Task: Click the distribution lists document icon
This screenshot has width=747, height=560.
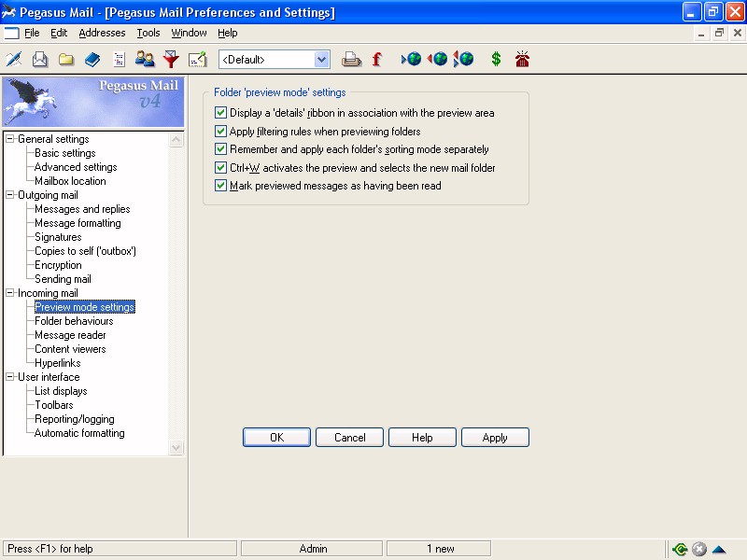Action: (119, 59)
